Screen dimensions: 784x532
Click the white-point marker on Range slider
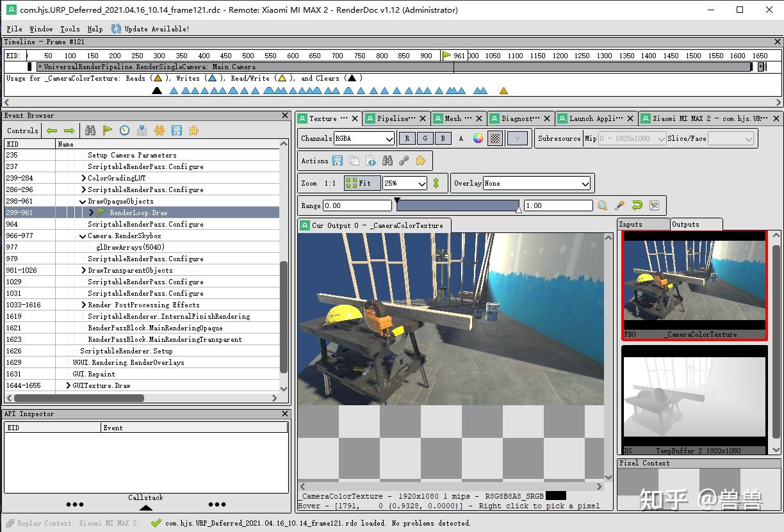tap(519, 209)
